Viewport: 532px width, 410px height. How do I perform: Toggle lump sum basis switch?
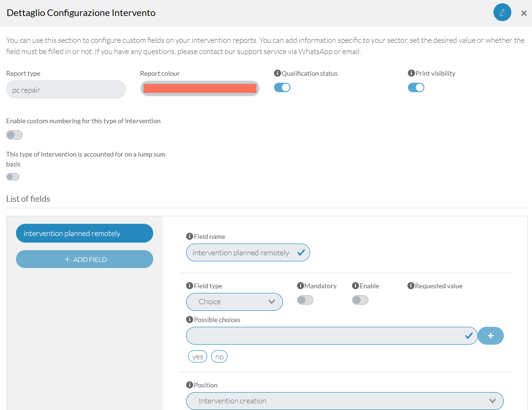(x=13, y=177)
